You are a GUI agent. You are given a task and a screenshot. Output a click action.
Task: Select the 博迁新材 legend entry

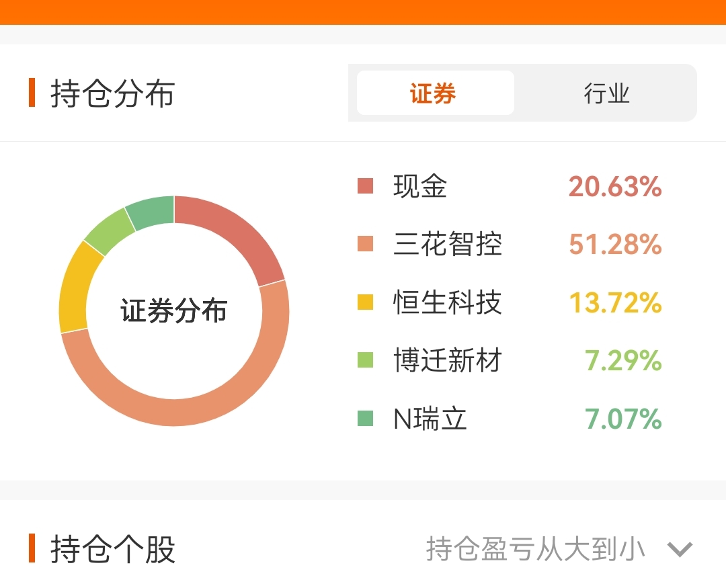[448, 361]
